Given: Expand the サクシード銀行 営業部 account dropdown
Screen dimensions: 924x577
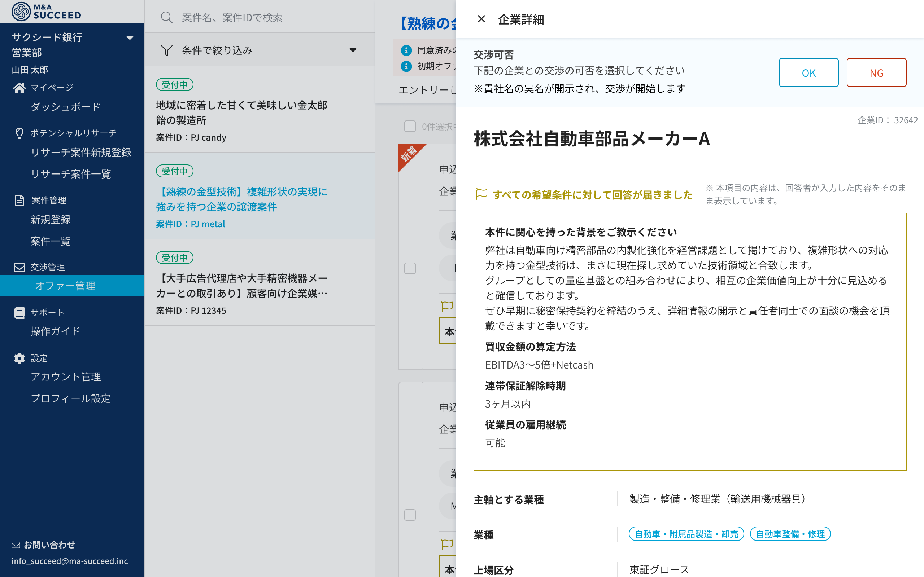Looking at the screenshot, I should click(130, 38).
